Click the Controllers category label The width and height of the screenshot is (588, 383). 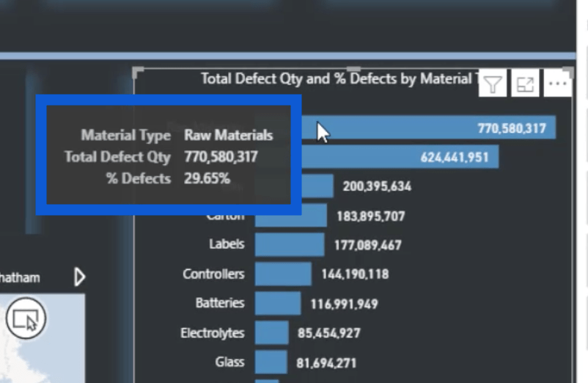[213, 274]
